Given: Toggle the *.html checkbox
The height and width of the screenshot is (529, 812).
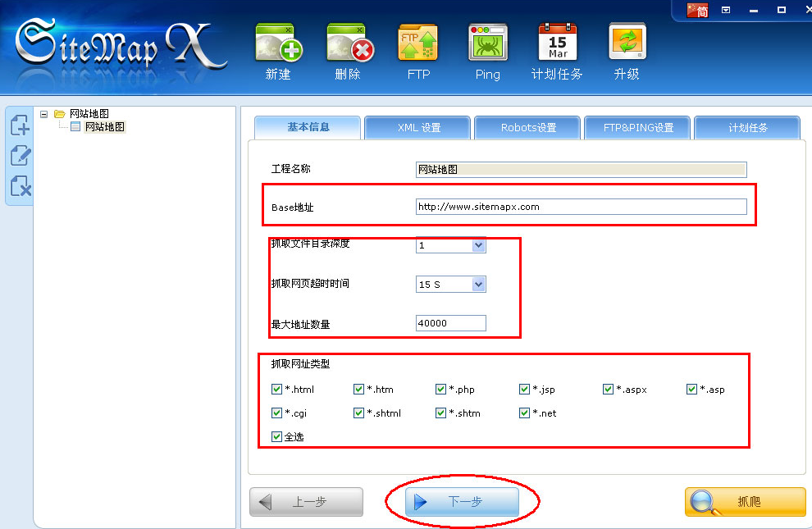Looking at the screenshot, I should pyautogui.click(x=276, y=390).
